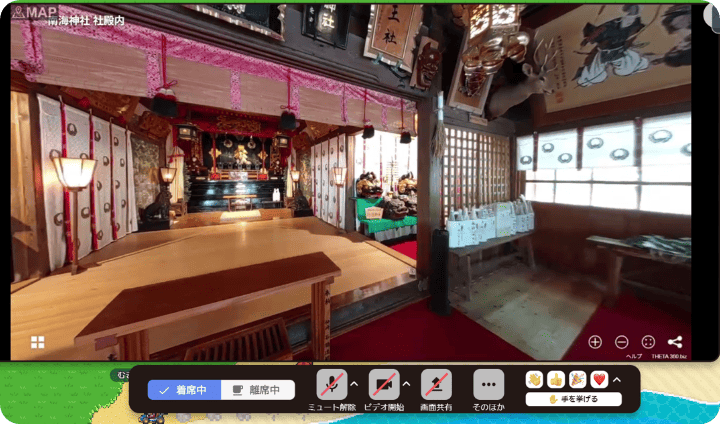Screen dimensions: 720x424
Task: Open the share icon in the panorama viewer
Action: 675,342
